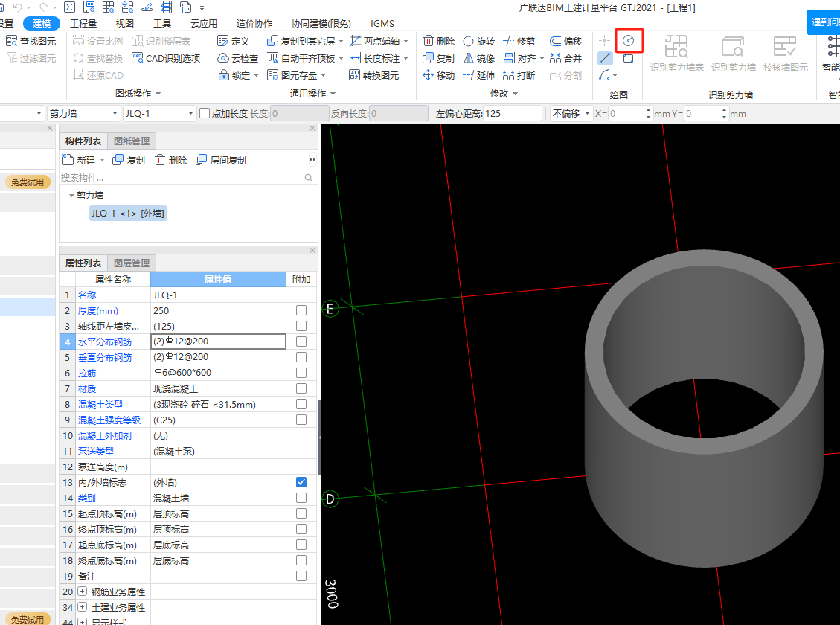Click the 混凝土强度等级 property link
Image resolution: width=840 pixels, height=625 pixels.
pos(109,420)
